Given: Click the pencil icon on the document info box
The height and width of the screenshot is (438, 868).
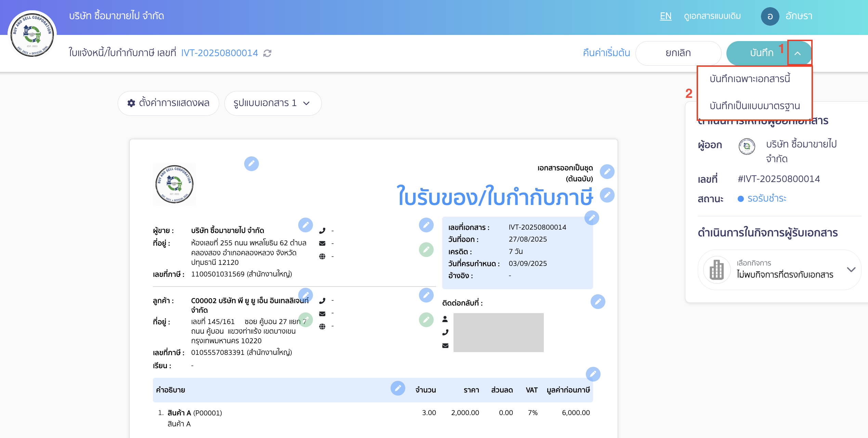Looking at the screenshot, I should [592, 218].
